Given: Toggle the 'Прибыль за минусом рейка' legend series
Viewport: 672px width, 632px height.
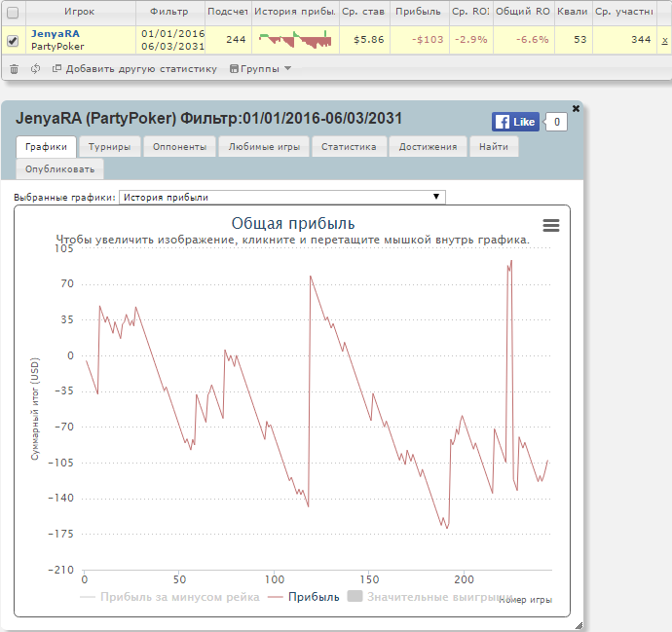Looking at the screenshot, I should click(169, 597).
